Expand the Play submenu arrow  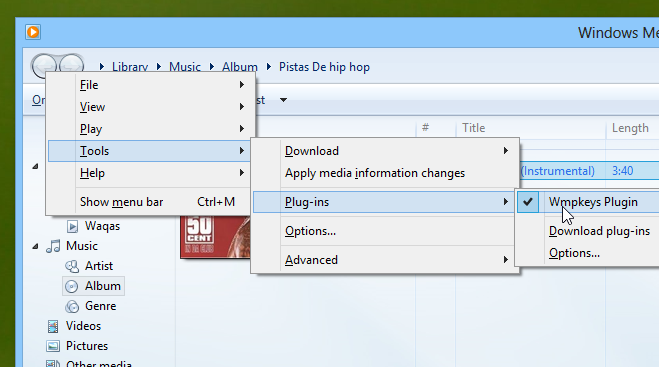coord(242,129)
